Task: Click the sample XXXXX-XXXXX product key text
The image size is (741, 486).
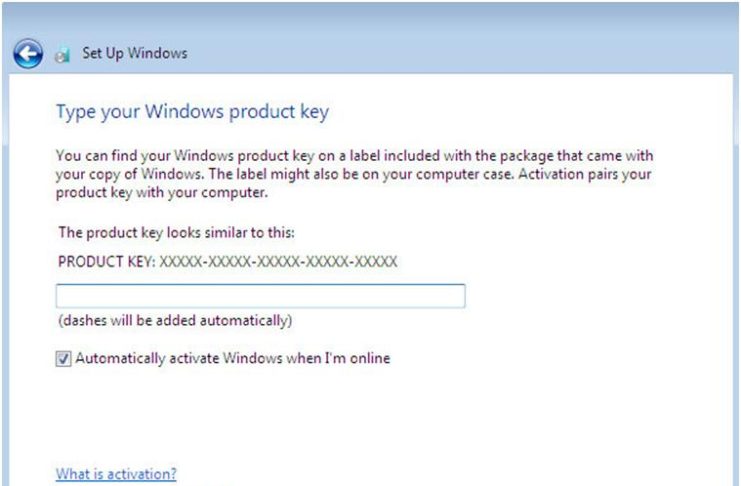Action: point(278,261)
